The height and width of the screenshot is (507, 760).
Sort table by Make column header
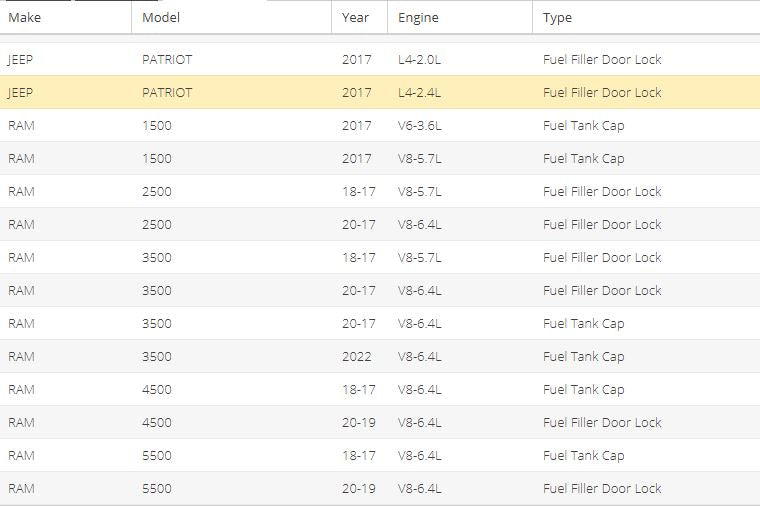click(x=65, y=17)
